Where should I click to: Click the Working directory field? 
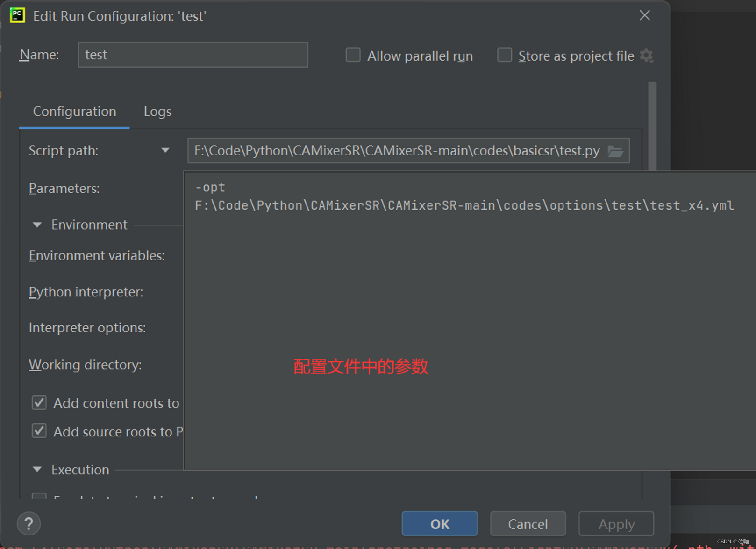click(x=85, y=365)
